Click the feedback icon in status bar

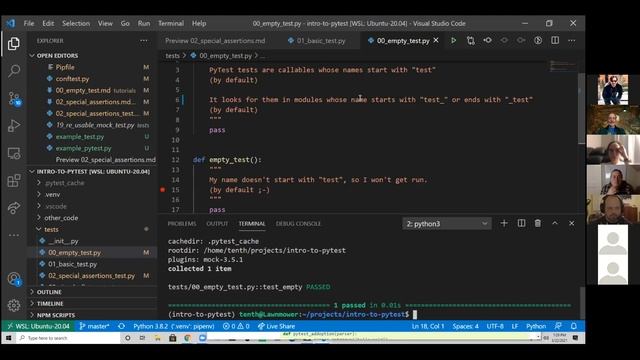click(558, 326)
